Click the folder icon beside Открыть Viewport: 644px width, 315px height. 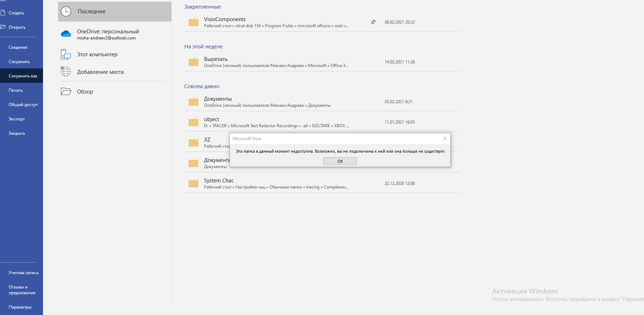[3, 27]
